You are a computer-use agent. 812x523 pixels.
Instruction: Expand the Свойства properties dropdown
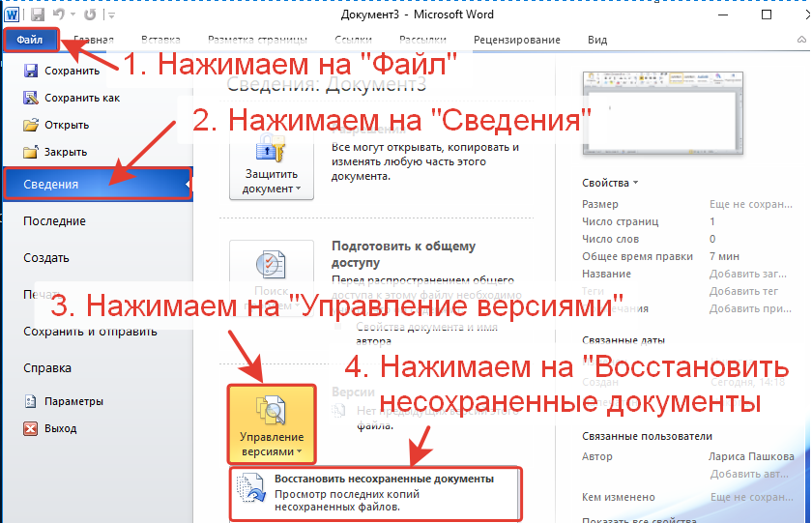coord(610,183)
